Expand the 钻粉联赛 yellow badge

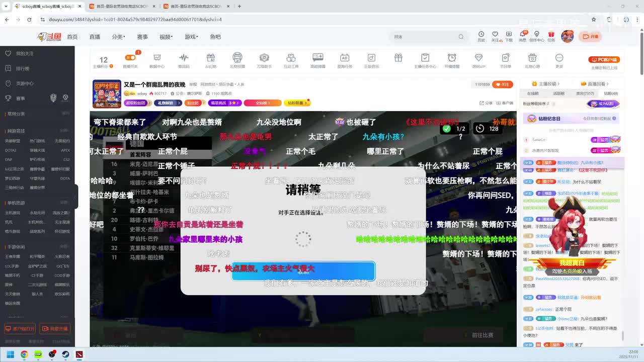pos(297,103)
